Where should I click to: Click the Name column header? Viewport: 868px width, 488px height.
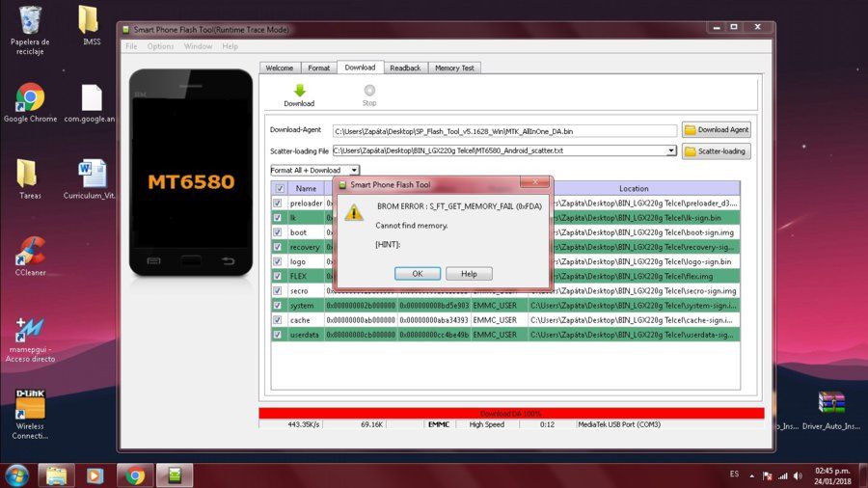[306, 189]
